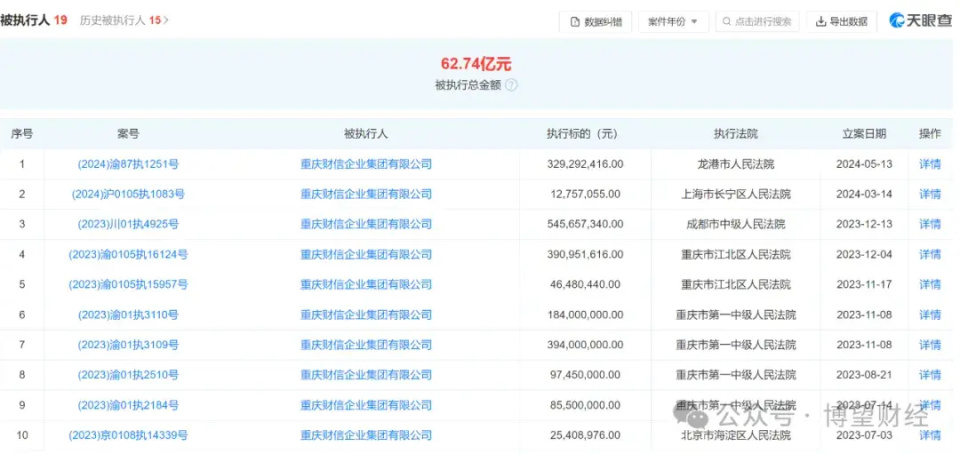The height and width of the screenshot is (454, 960).
Task: Click the amount 25,408,976.00
Action: coord(585,436)
